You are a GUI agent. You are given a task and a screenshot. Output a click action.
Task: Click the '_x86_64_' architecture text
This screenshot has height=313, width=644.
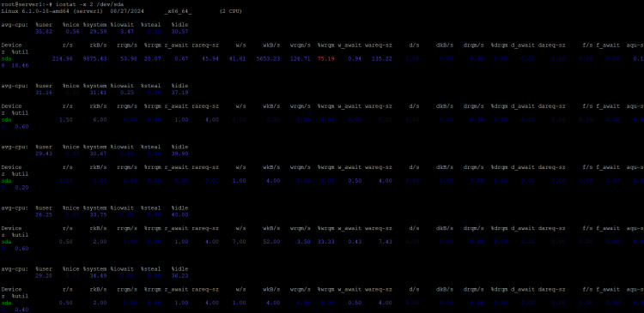tap(178, 10)
